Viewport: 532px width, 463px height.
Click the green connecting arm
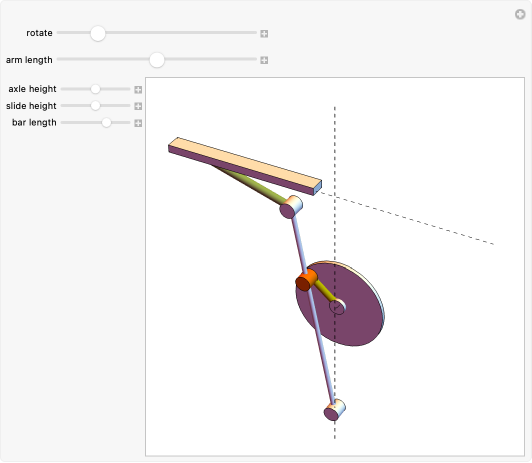pos(250,184)
